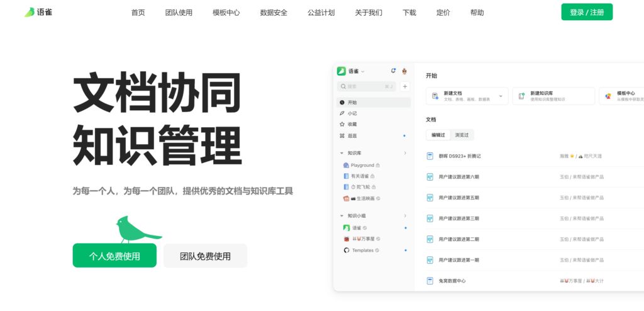Viewport: 644px width, 311px height.
Task: Click the 团队免费使用 button
Action: coord(206,256)
